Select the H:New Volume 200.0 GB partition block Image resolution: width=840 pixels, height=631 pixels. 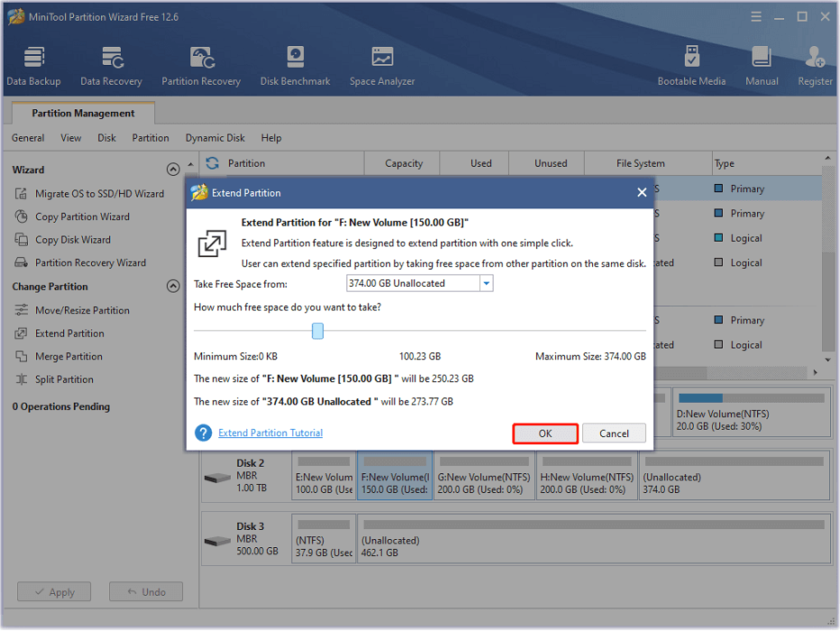(587, 476)
